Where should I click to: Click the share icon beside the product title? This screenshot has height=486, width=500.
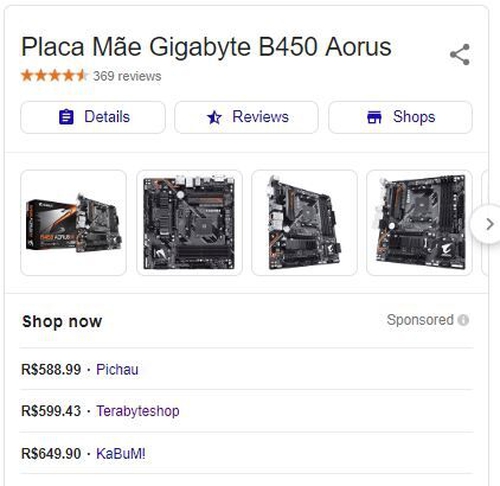point(460,55)
